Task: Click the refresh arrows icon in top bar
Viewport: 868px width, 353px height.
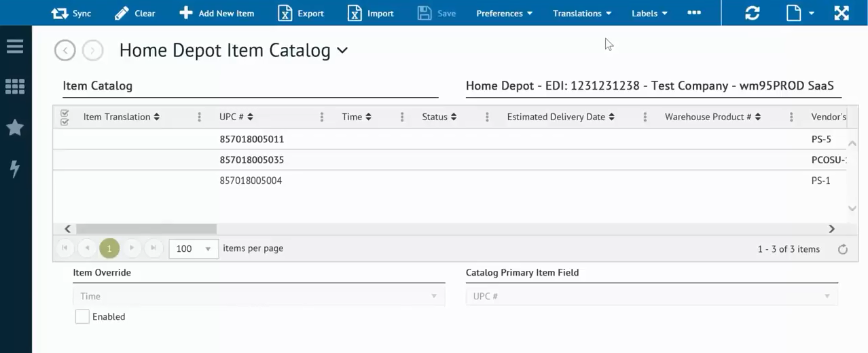Action: click(x=752, y=13)
